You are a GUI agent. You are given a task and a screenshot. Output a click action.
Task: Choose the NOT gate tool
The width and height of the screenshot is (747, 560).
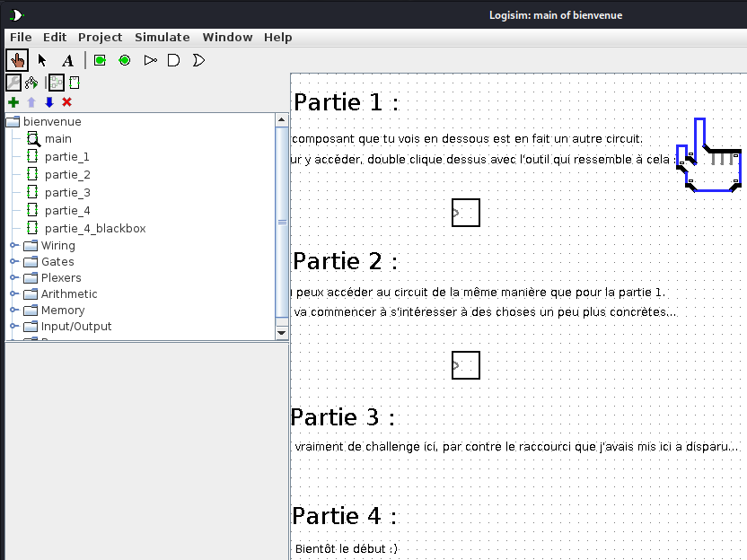pos(150,60)
